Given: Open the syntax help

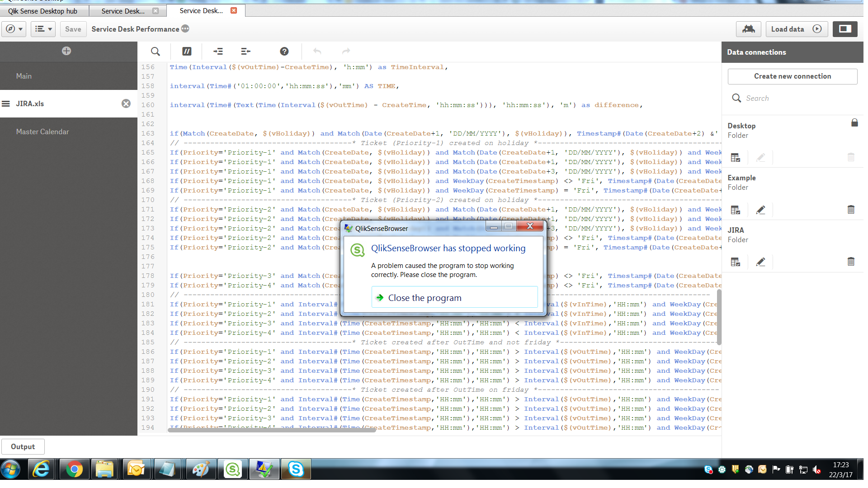Looking at the screenshot, I should (x=284, y=52).
